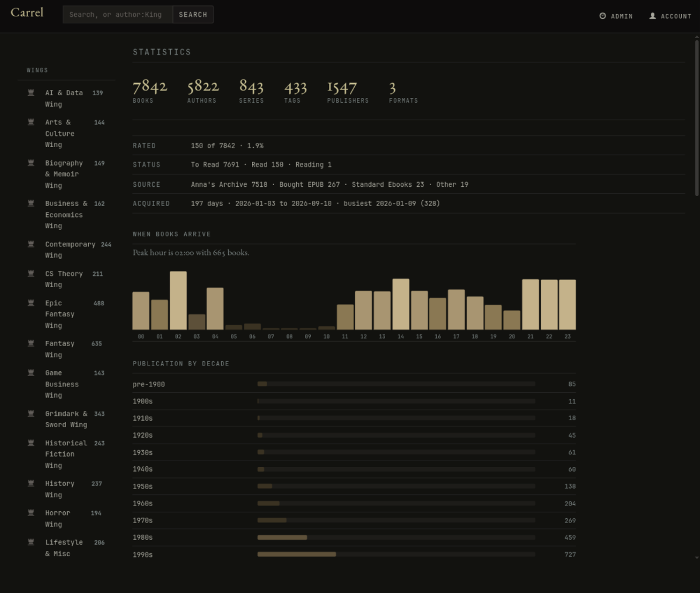
Task: Open AI & Data Wing link
Action: [x=64, y=99]
